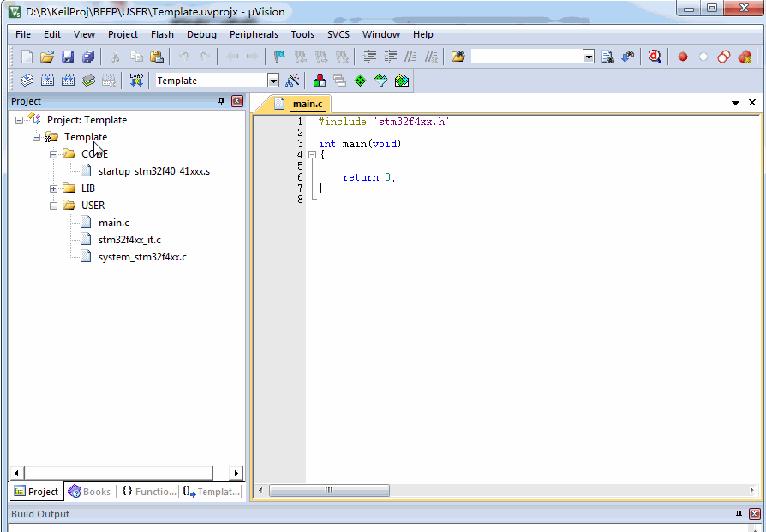Unindent selected lines via toolbar icon
Screen dimensions: 766x532
390,57
